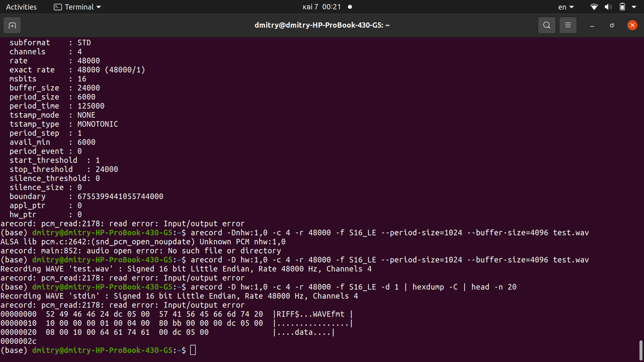Open terminal search
The width and height of the screenshot is (644, 362).
[547, 26]
